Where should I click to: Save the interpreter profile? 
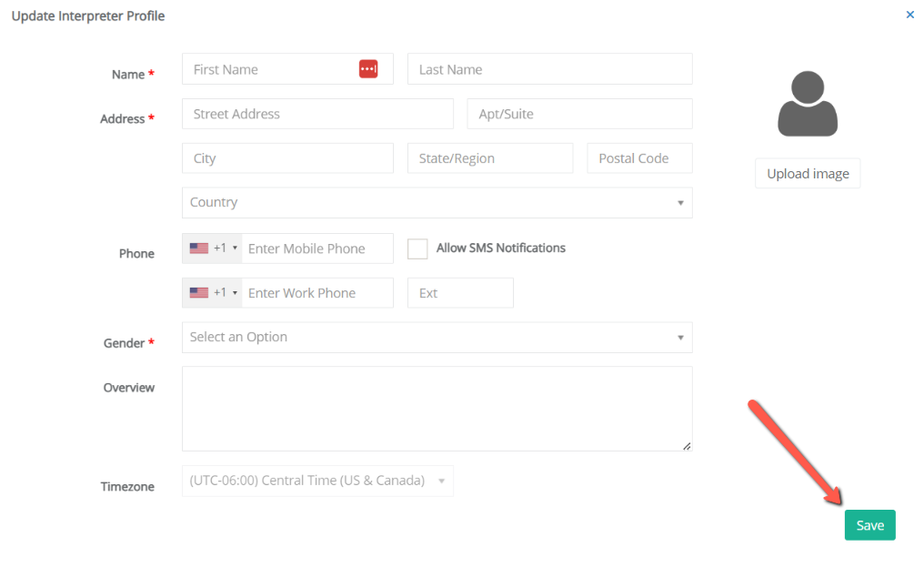pos(869,524)
